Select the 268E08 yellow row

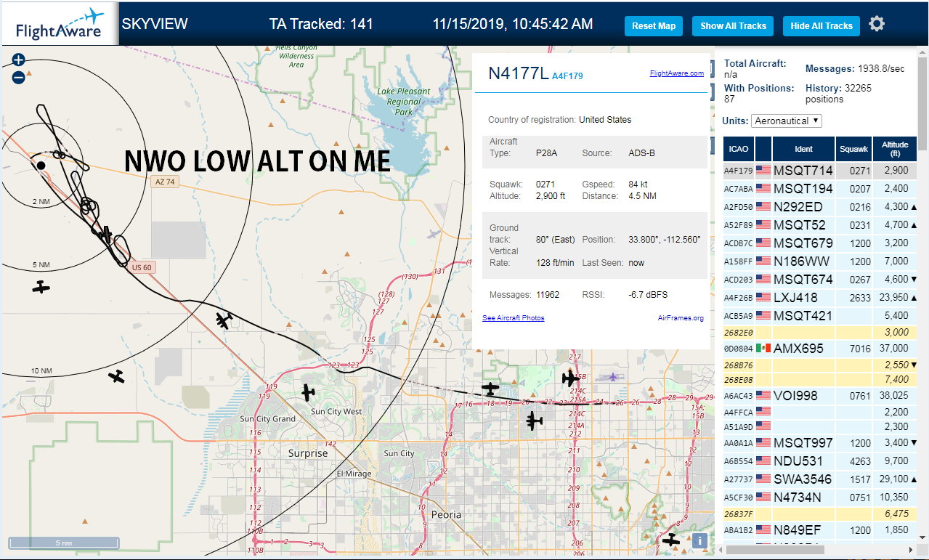click(x=821, y=379)
